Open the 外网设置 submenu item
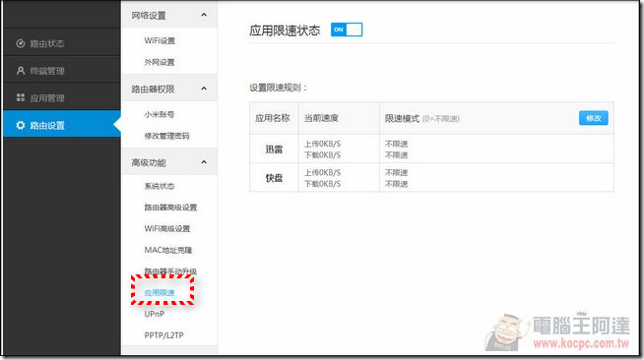 pyautogui.click(x=160, y=62)
